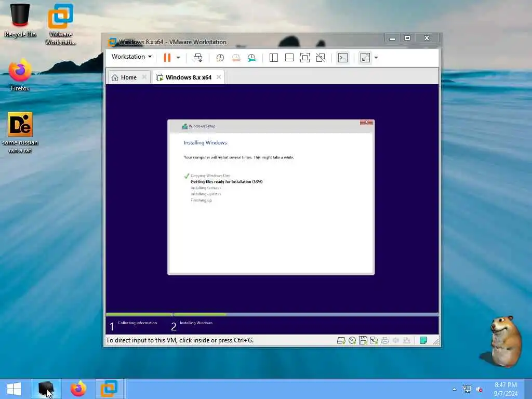Close the Windows Setup dialog inside VM

click(366, 123)
